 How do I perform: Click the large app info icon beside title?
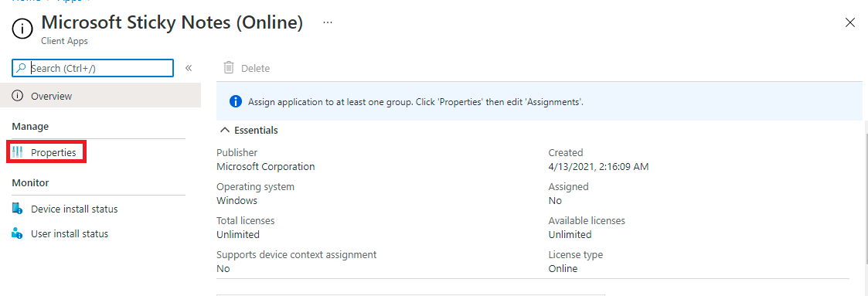(22, 27)
